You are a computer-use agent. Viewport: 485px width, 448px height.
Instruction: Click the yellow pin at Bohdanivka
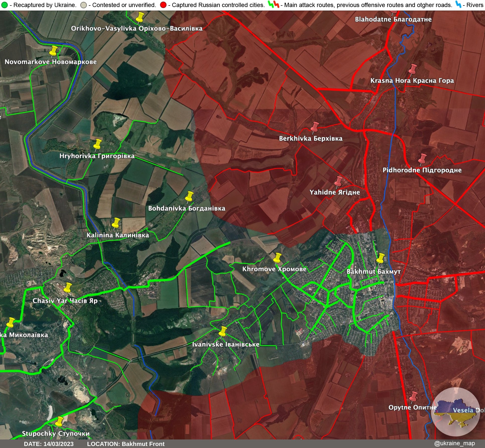(190, 196)
